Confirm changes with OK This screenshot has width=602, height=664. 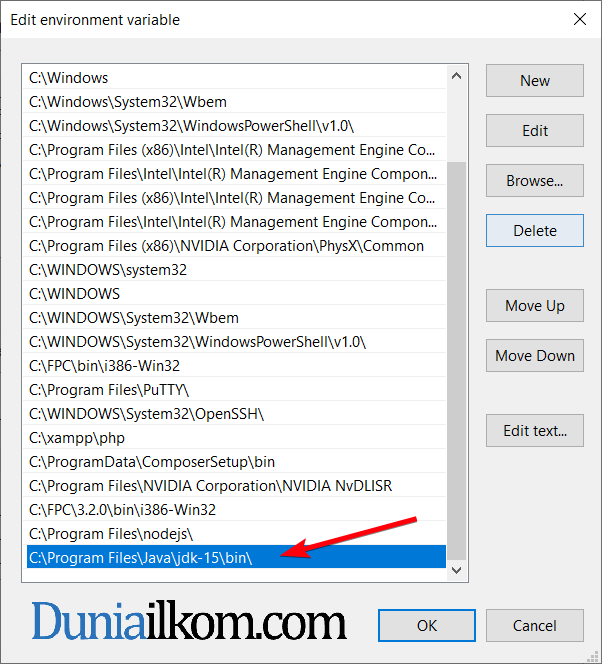(427, 625)
